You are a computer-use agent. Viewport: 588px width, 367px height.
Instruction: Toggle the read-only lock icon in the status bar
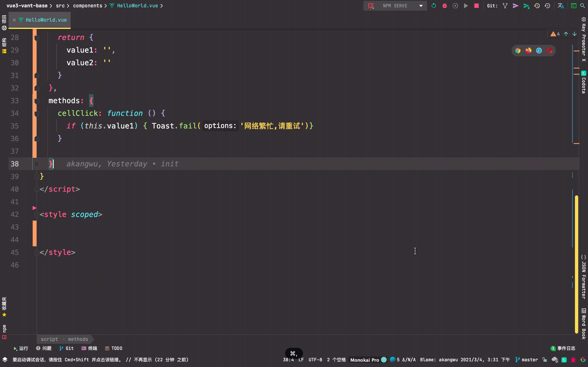coord(545,360)
